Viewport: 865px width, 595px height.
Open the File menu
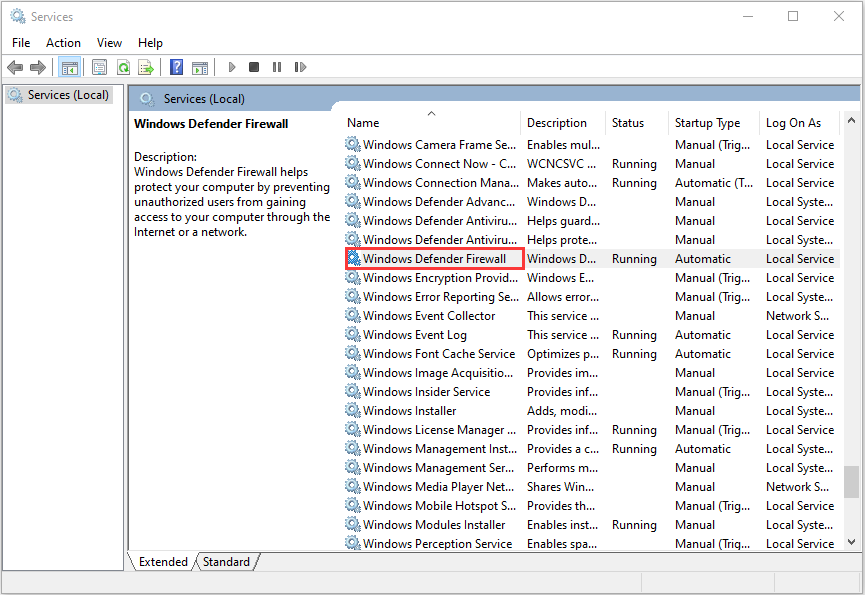(21, 43)
